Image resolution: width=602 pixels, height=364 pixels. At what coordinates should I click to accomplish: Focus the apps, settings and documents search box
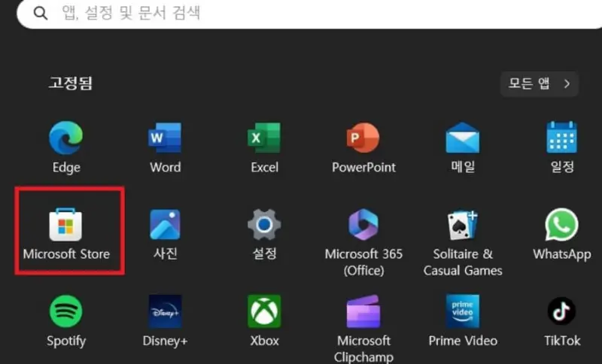coord(309,14)
